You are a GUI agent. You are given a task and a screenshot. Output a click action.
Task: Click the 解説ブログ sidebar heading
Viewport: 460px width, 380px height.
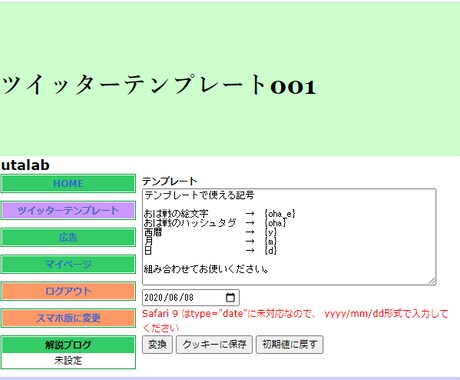tap(68, 345)
